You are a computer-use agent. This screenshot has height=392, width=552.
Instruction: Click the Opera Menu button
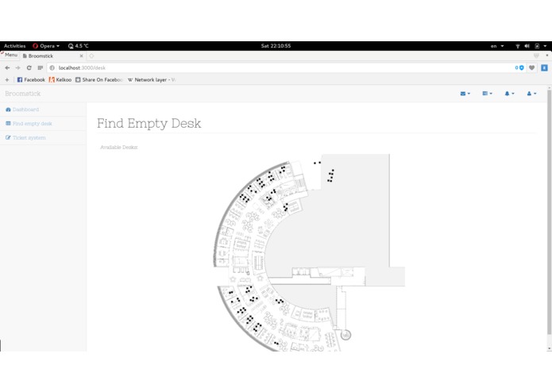click(x=10, y=56)
